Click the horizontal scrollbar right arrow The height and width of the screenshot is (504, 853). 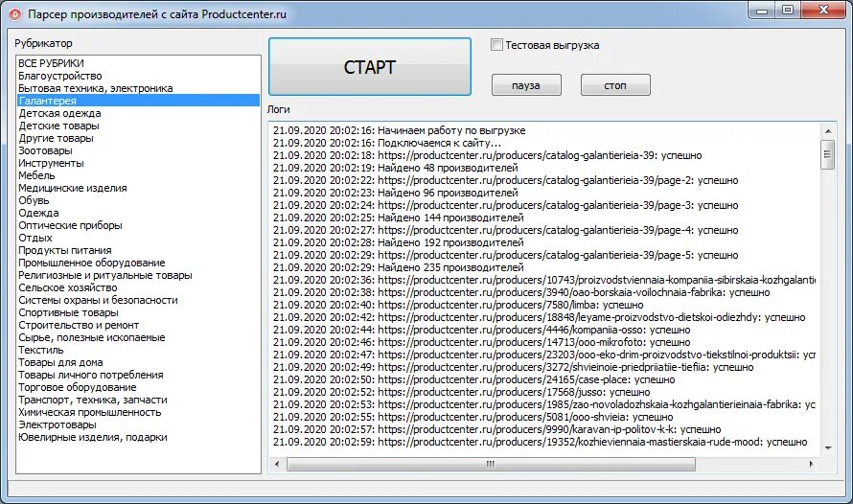(x=811, y=465)
